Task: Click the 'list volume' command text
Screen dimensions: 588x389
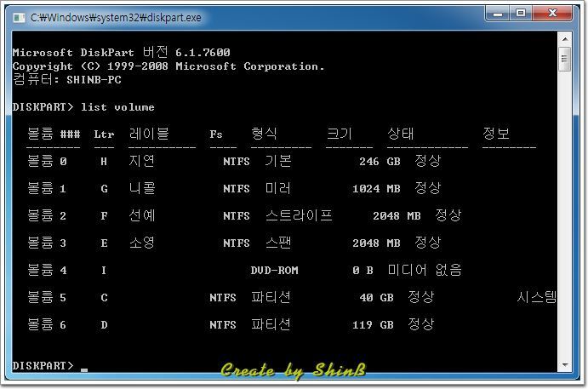Action: [117, 107]
